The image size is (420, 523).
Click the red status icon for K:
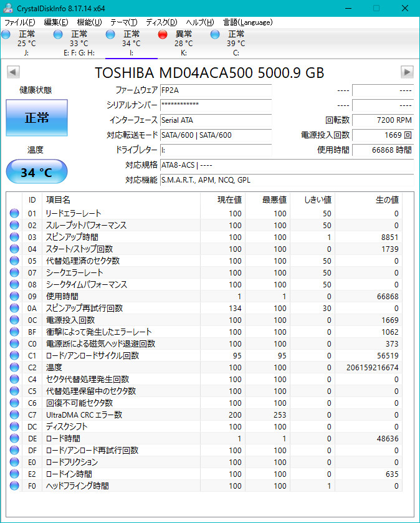point(163,34)
